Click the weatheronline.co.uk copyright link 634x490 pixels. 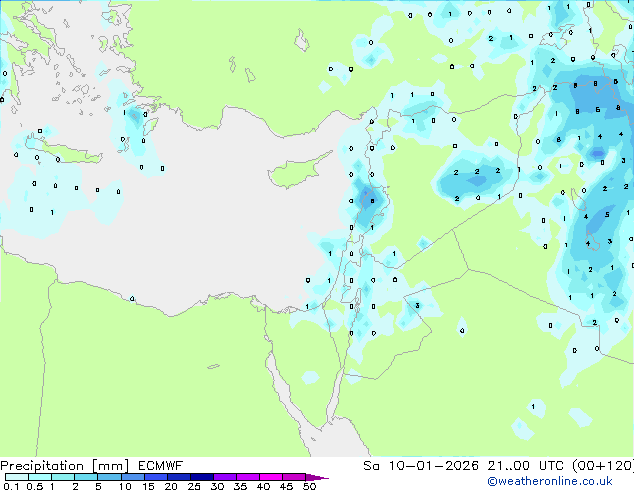coord(550,481)
